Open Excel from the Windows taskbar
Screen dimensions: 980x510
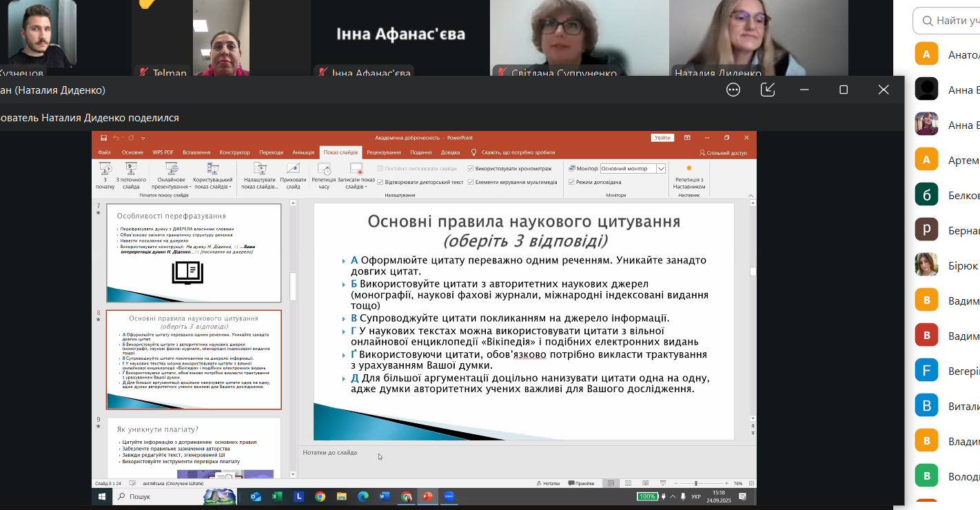coord(277,496)
